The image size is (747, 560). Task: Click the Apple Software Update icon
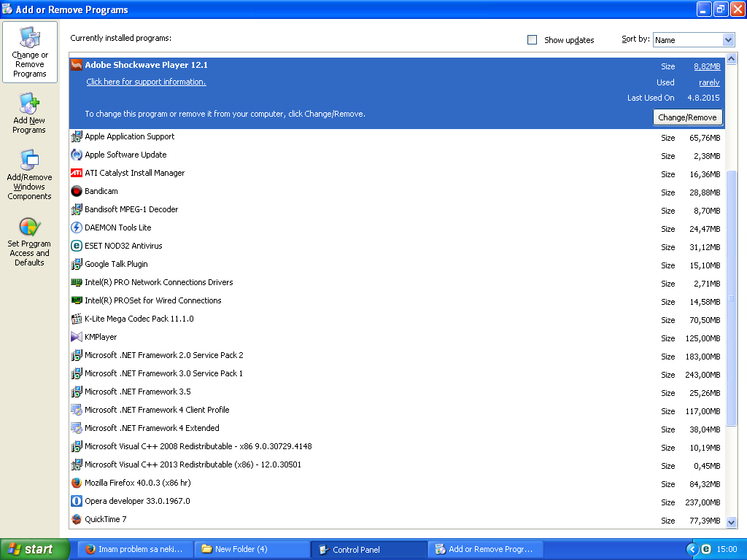click(x=76, y=155)
